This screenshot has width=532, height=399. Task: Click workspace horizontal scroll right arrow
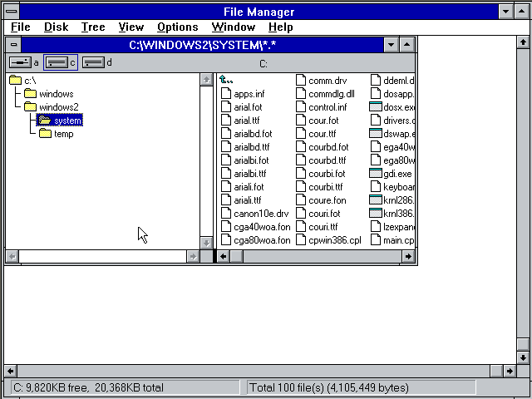(x=510, y=371)
